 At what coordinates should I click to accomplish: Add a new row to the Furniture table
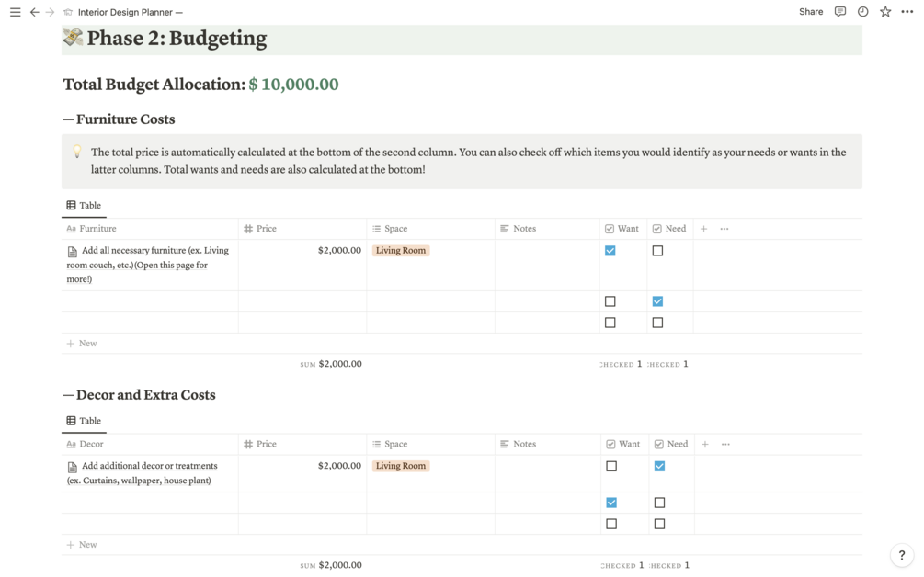pyautogui.click(x=82, y=344)
